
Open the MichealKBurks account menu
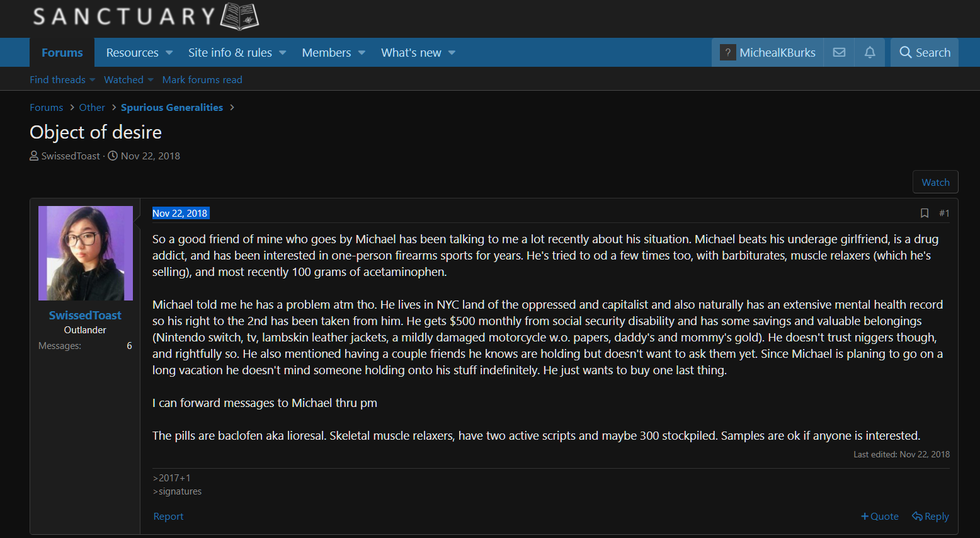(x=768, y=52)
